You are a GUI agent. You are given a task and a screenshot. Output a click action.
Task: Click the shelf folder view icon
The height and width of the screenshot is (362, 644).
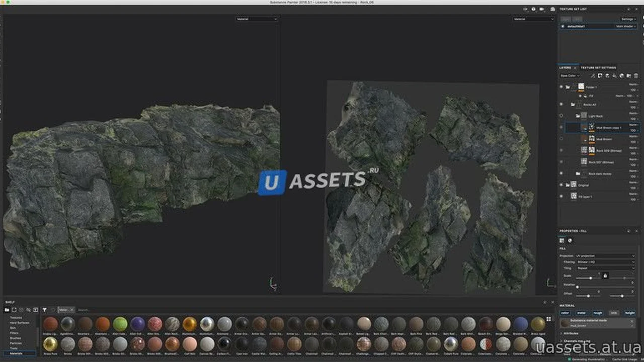(7, 310)
